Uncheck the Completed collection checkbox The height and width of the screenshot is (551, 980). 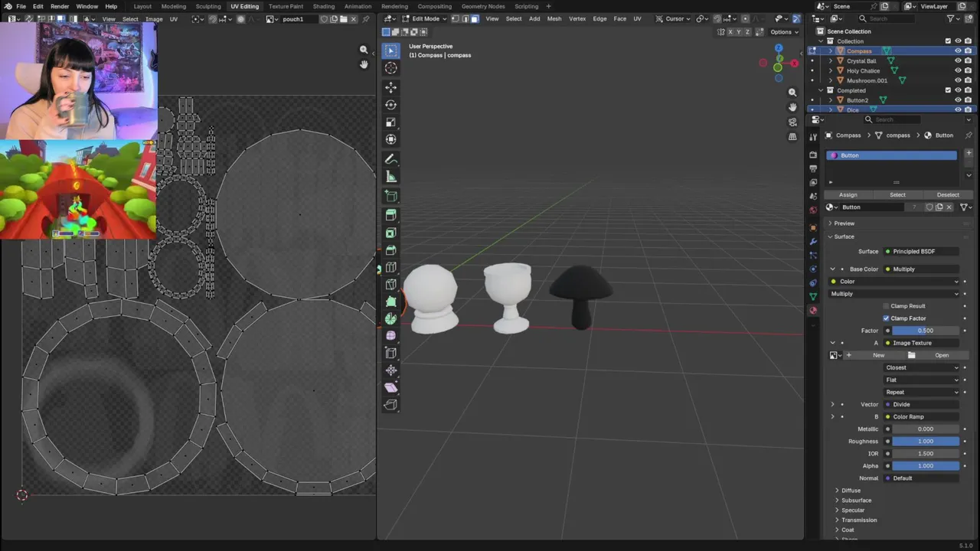[x=948, y=90]
